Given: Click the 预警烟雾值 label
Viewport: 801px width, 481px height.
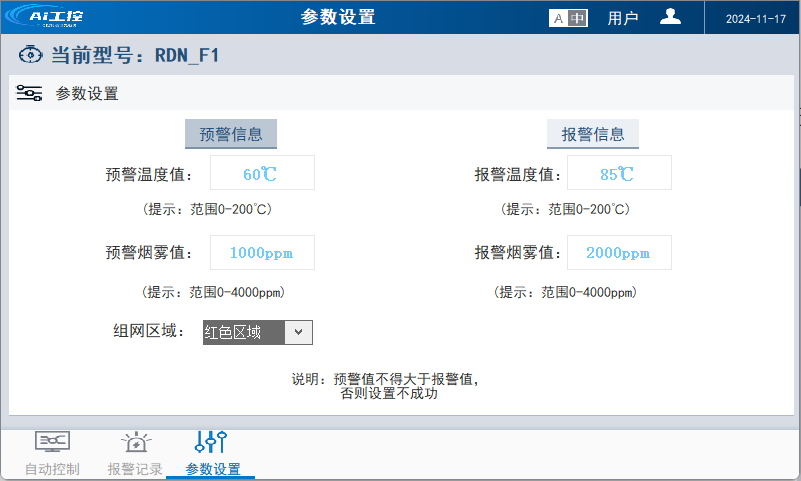Looking at the screenshot, I should pyautogui.click(x=149, y=252).
